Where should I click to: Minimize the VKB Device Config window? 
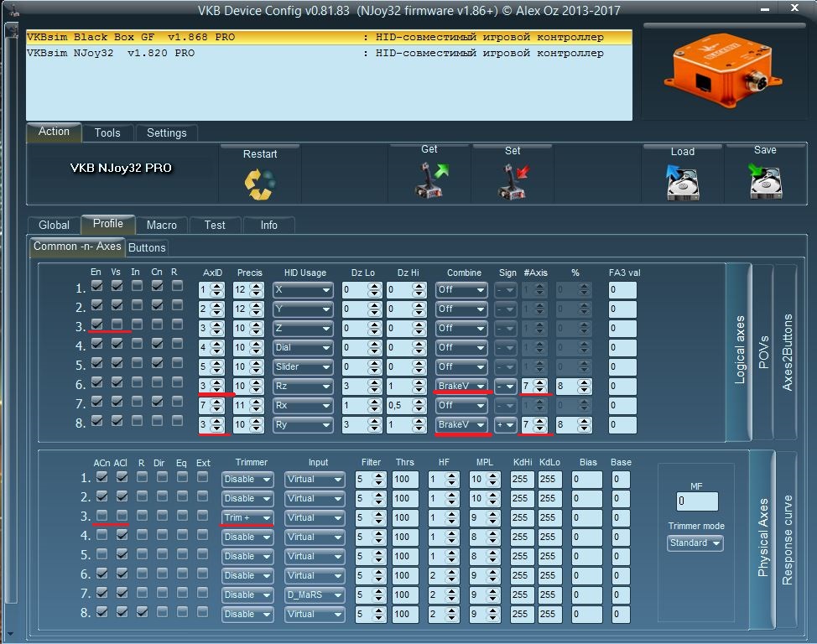coord(764,9)
